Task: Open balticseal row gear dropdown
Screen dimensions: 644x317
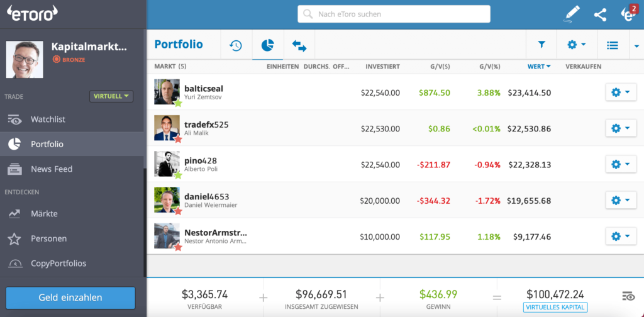Action: point(621,92)
